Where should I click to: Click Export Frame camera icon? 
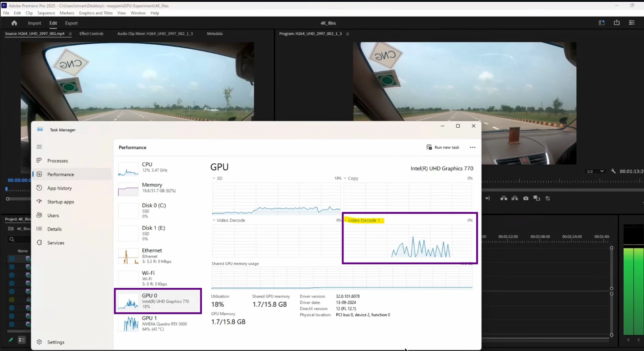click(x=526, y=199)
